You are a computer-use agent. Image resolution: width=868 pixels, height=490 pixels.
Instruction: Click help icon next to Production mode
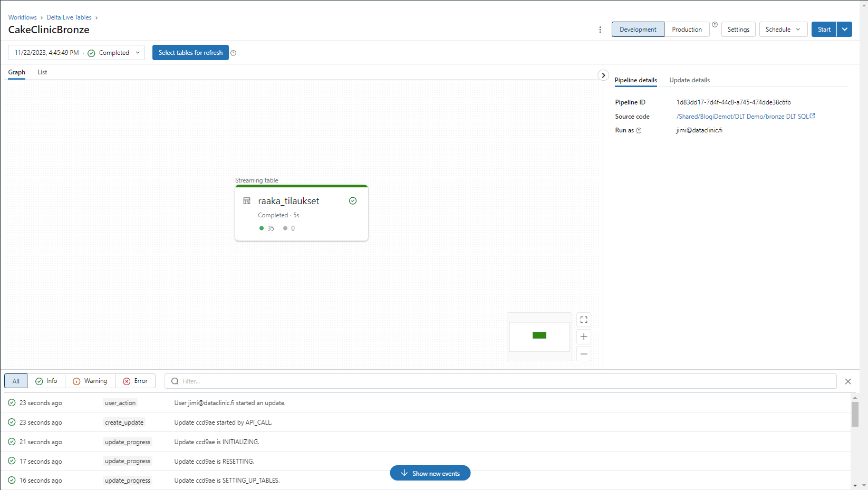715,25
